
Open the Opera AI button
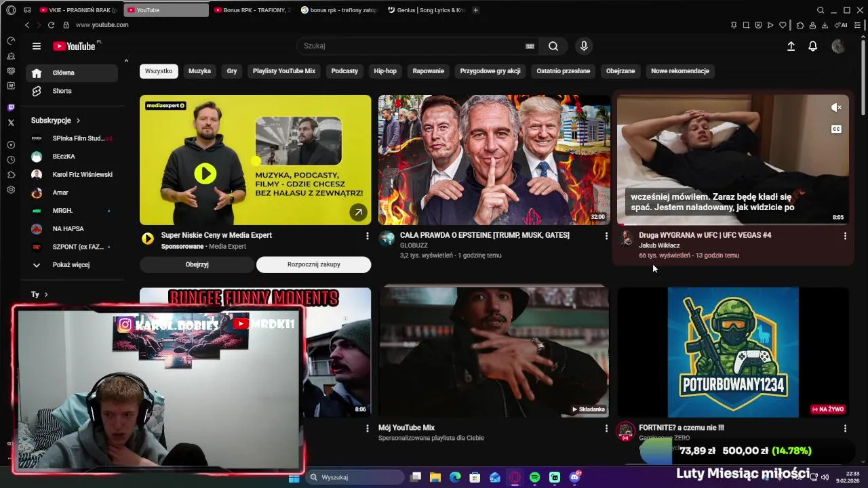(842, 25)
